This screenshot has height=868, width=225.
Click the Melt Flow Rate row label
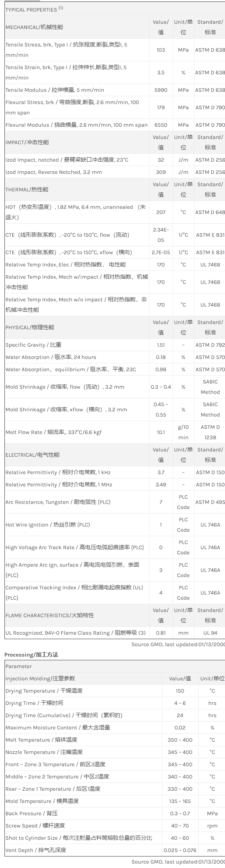tap(53, 432)
